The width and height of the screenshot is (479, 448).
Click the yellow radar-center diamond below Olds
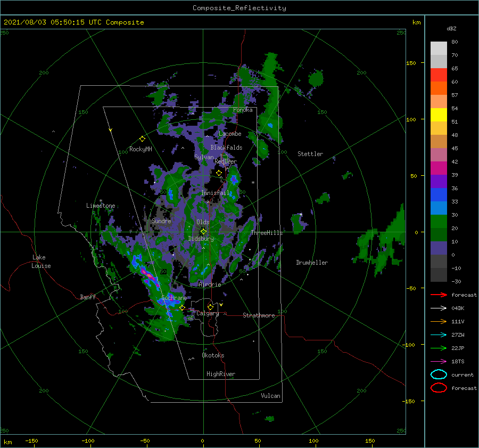pyautogui.click(x=203, y=232)
